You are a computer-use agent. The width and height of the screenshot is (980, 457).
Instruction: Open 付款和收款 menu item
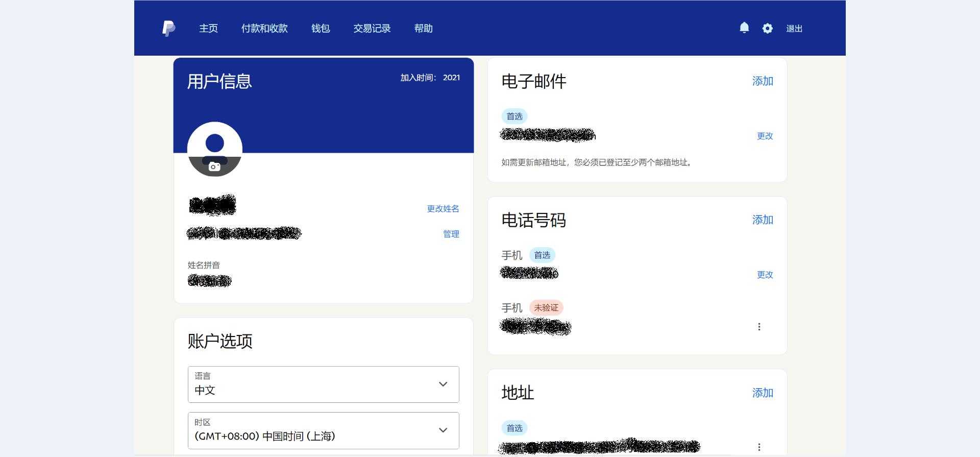click(264, 29)
